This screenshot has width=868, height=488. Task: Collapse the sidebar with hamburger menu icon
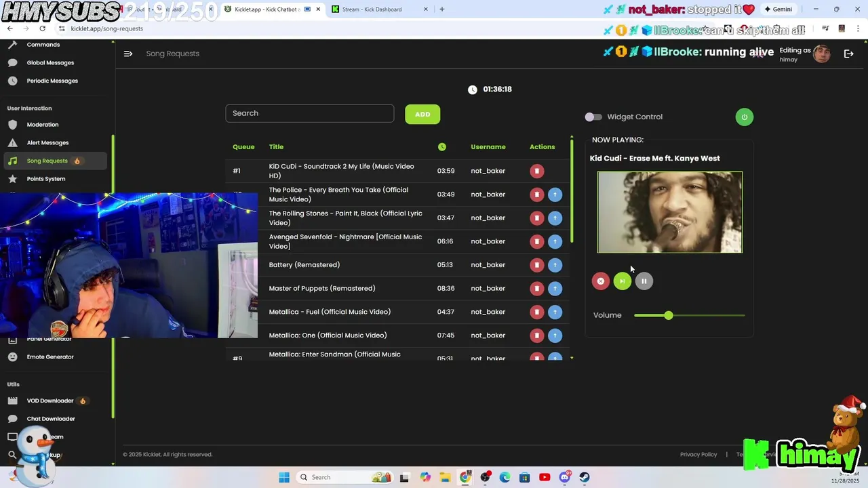(x=128, y=54)
